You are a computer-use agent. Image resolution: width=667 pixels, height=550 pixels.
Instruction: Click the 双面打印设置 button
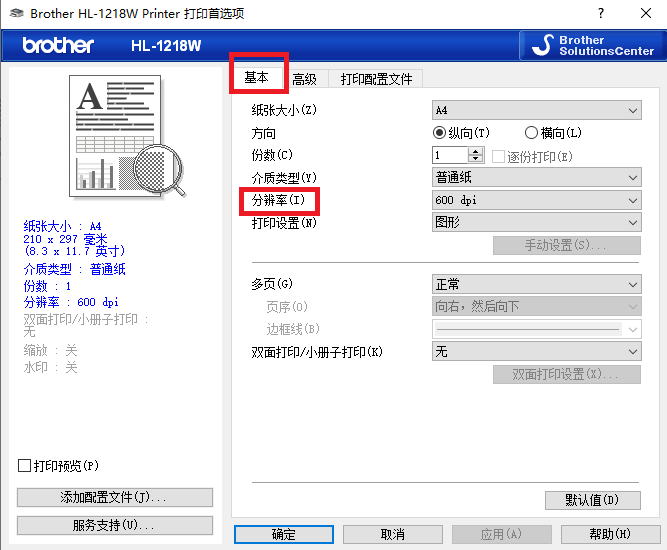(x=567, y=374)
